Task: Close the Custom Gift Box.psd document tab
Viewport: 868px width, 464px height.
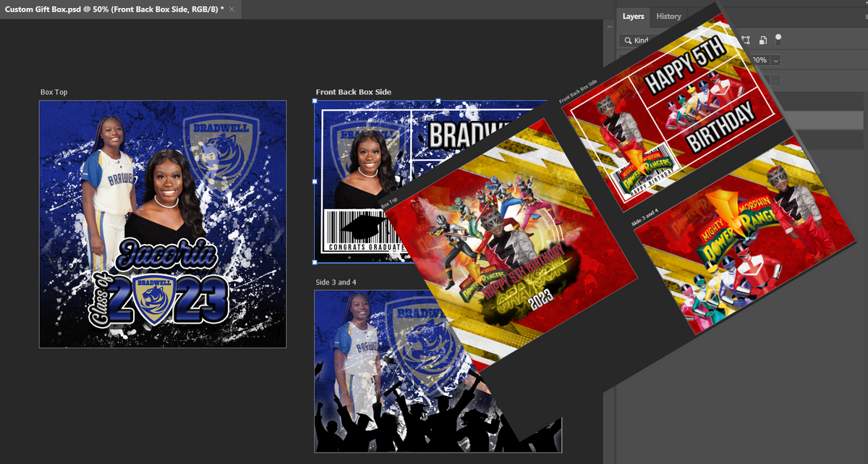Action: [x=231, y=9]
